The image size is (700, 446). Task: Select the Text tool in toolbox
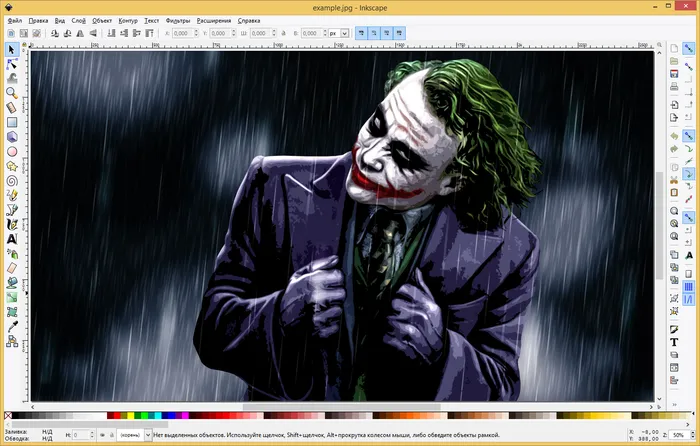[x=12, y=239]
